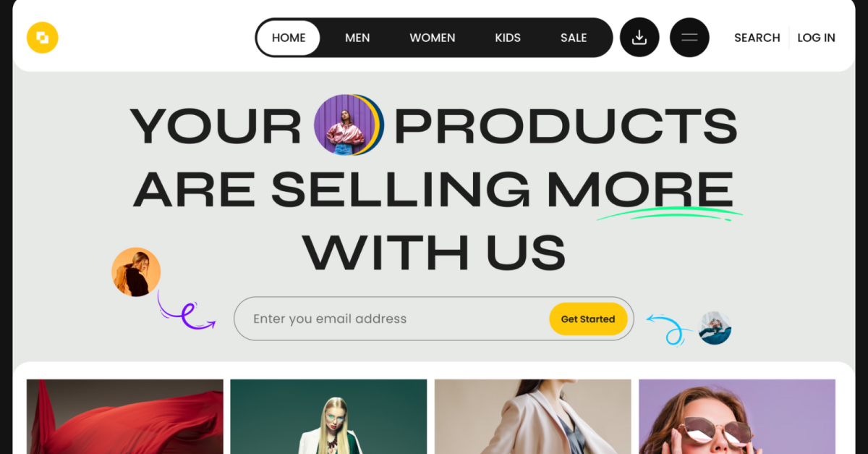
Task: Click the blue curly arrow graphic
Action: (667, 328)
